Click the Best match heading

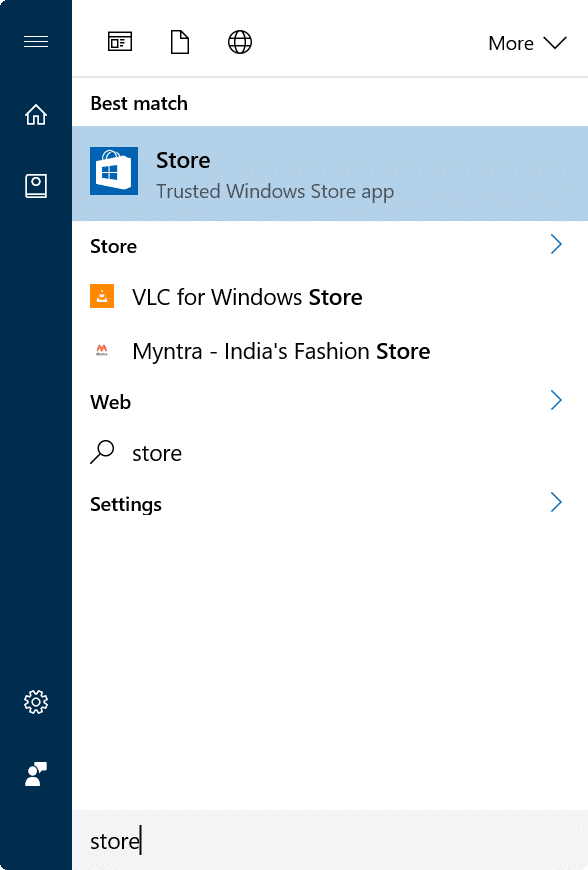point(139,104)
